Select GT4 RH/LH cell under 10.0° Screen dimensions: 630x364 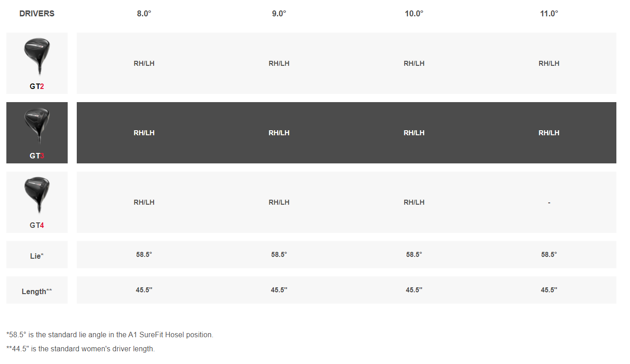pyautogui.click(x=414, y=202)
